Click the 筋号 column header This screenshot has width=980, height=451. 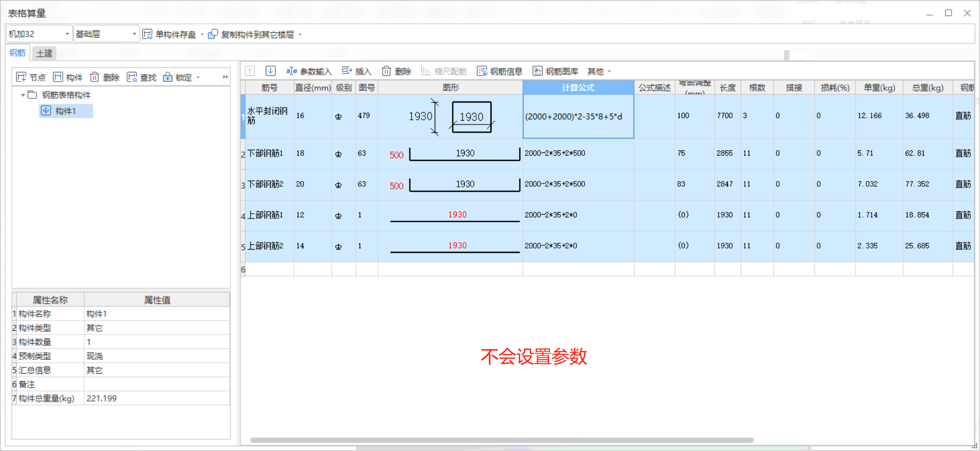point(269,88)
